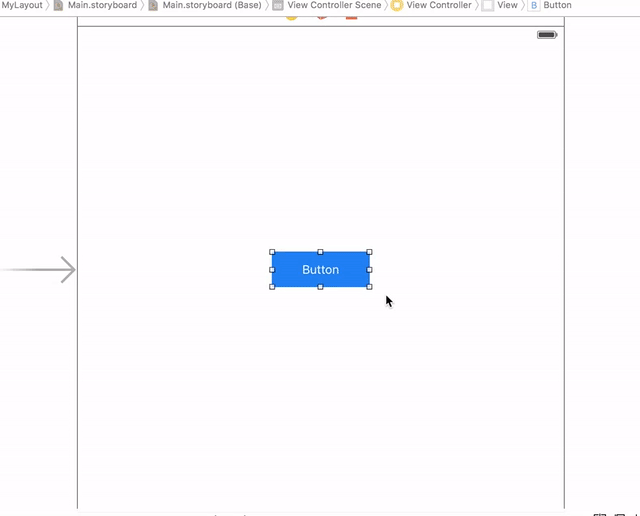Click the yellow View Controller breadcrumb icon
Screen dimensions: 640x516
click(x=397, y=5)
